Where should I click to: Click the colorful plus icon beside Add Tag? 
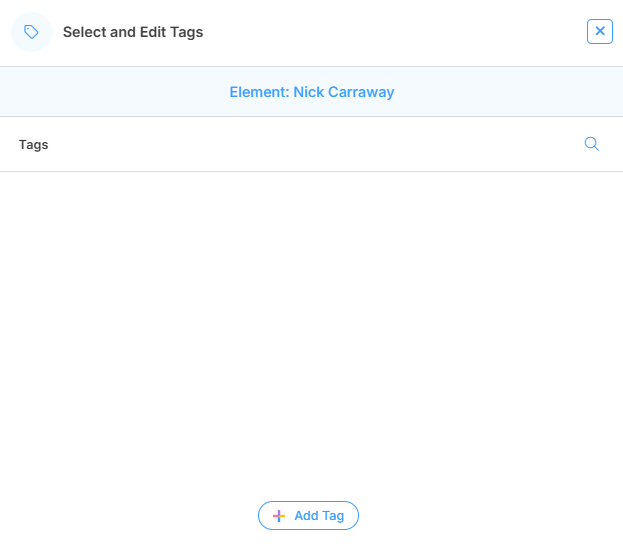[x=279, y=516]
